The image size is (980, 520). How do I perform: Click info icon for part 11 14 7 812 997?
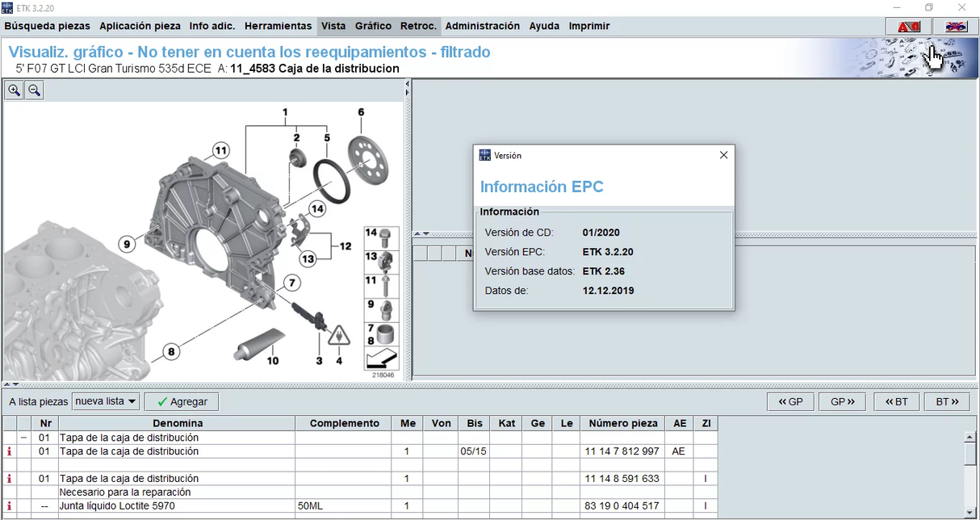(10, 451)
